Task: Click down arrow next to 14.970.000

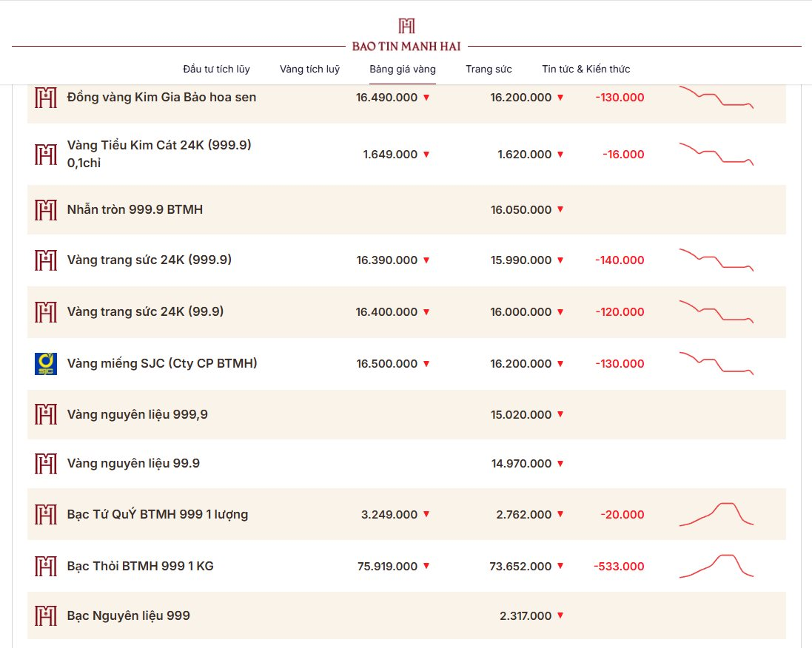Action: [560, 463]
